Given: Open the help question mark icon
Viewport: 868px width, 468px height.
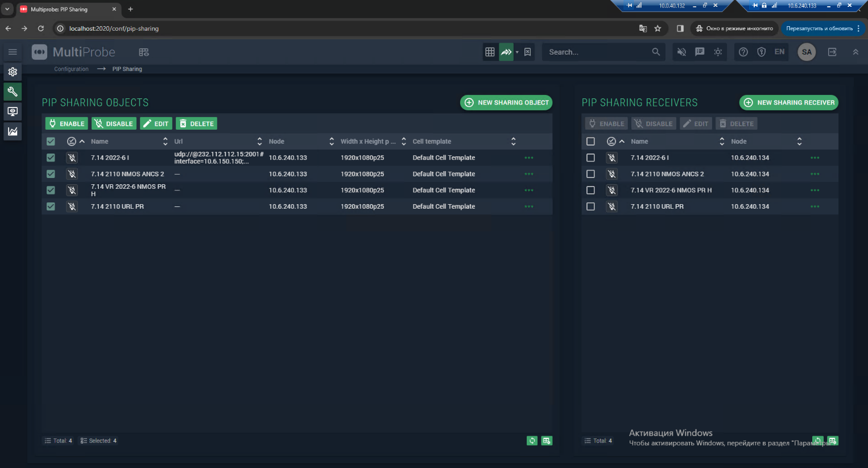Looking at the screenshot, I should tap(743, 52).
